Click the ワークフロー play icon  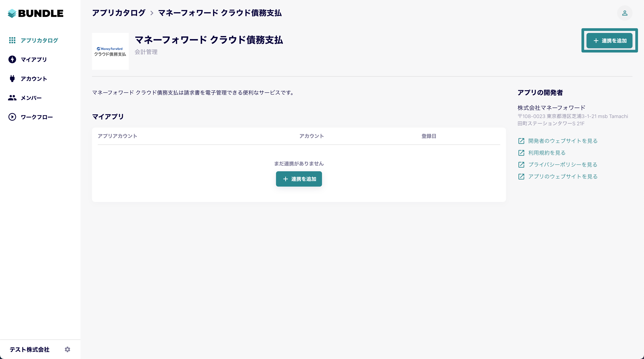coord(12,117)
